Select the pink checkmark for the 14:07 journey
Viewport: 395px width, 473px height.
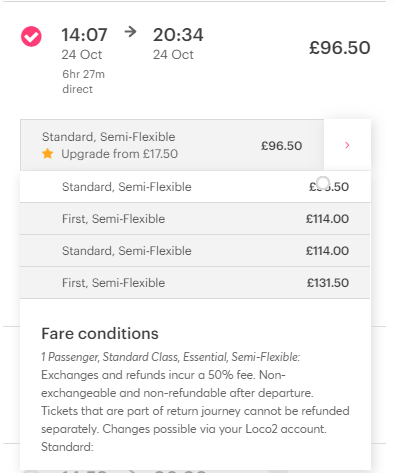31,36
